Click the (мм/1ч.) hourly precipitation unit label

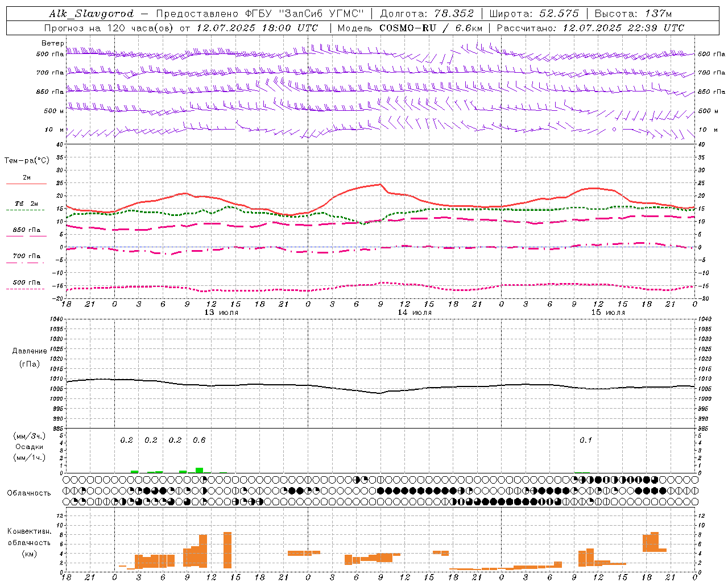coord(29,458)
